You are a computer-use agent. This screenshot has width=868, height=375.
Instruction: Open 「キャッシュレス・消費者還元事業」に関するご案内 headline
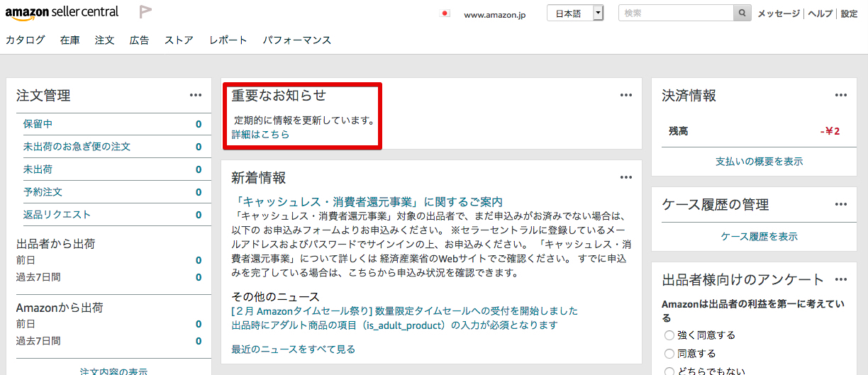(x=367, y=202)
